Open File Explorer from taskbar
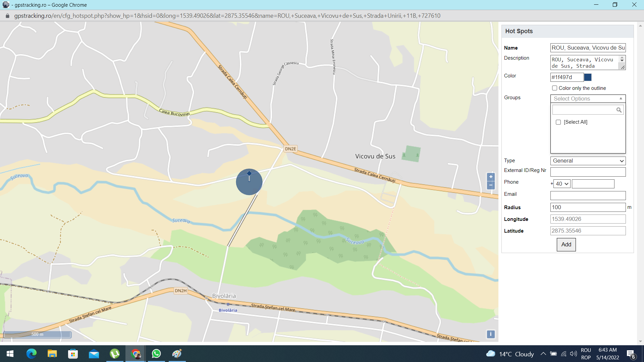 point(52,354)
